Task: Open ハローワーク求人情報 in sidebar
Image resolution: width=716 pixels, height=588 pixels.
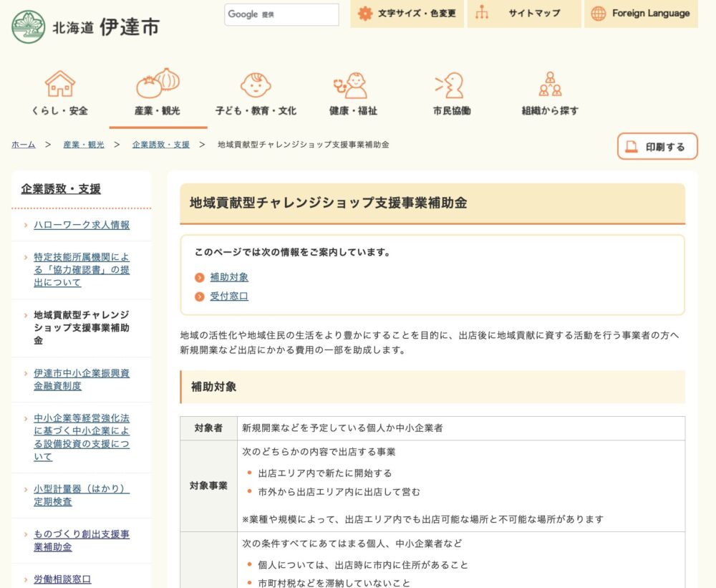Action: coord(82,225)
